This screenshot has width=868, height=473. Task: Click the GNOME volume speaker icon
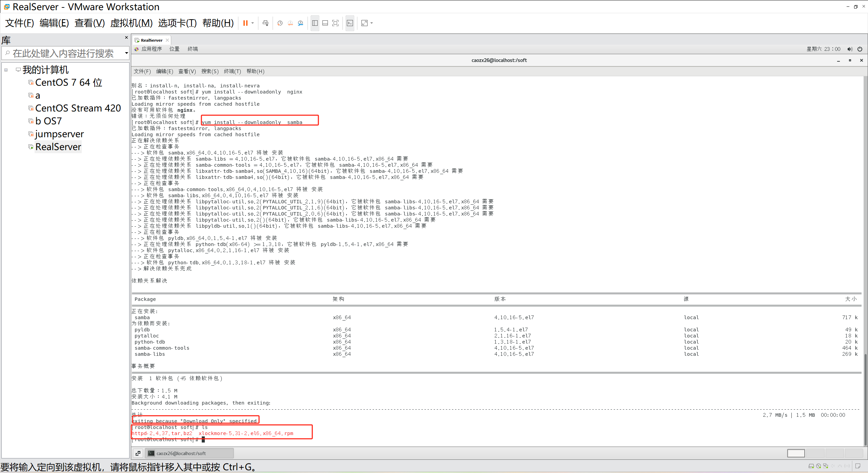[850, 49]
